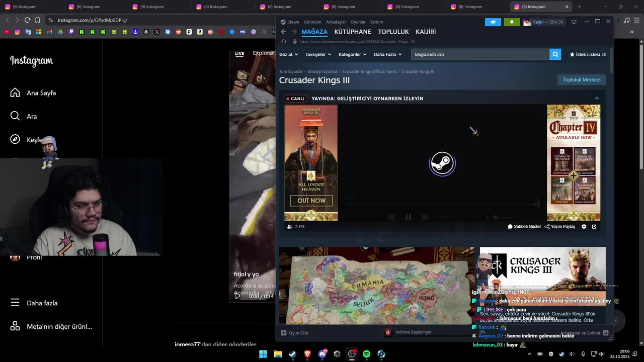Open Chapter IV banner thumbnail
This screenshot has height=362, width=644.
pyautogui.click(x=574, y=162)
